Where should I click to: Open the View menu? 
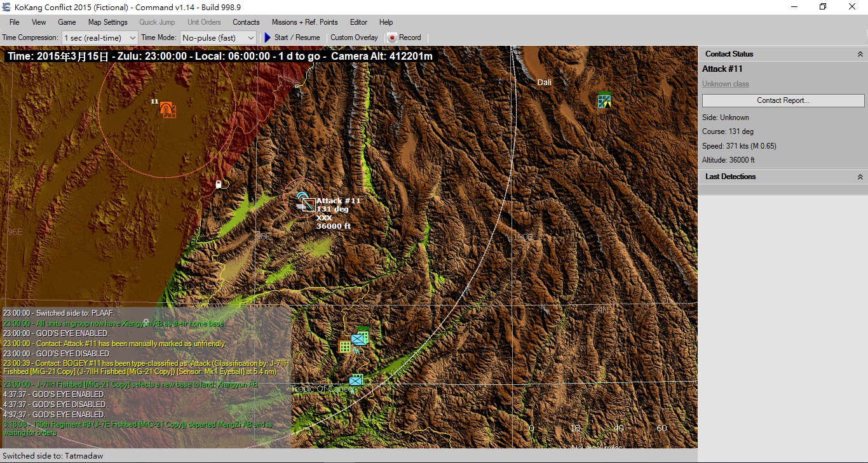coord(39,22)
